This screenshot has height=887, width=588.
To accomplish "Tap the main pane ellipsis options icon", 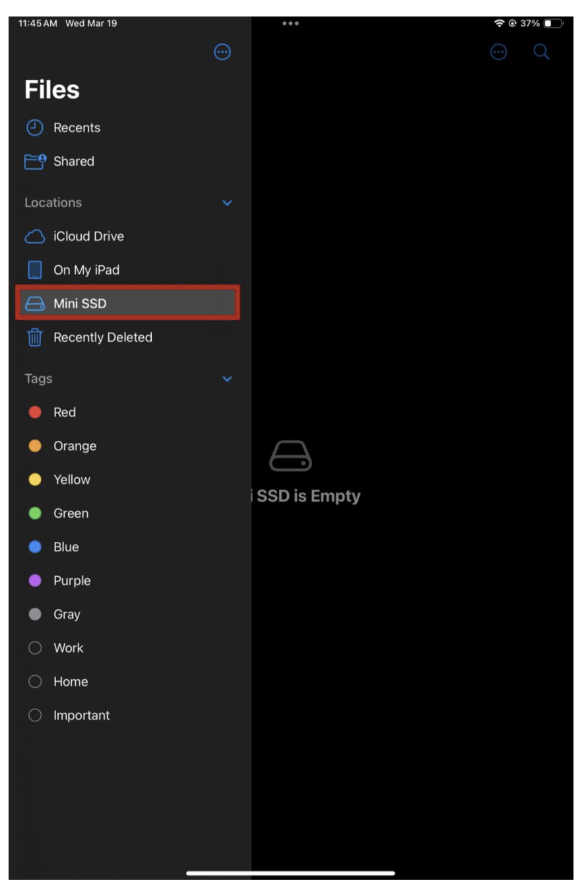I will tap(499, 52).
